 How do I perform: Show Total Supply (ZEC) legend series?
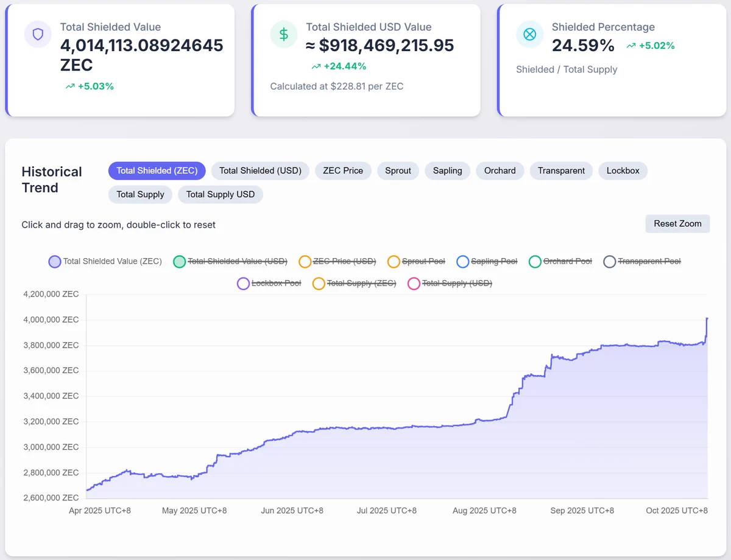(355, 284)
